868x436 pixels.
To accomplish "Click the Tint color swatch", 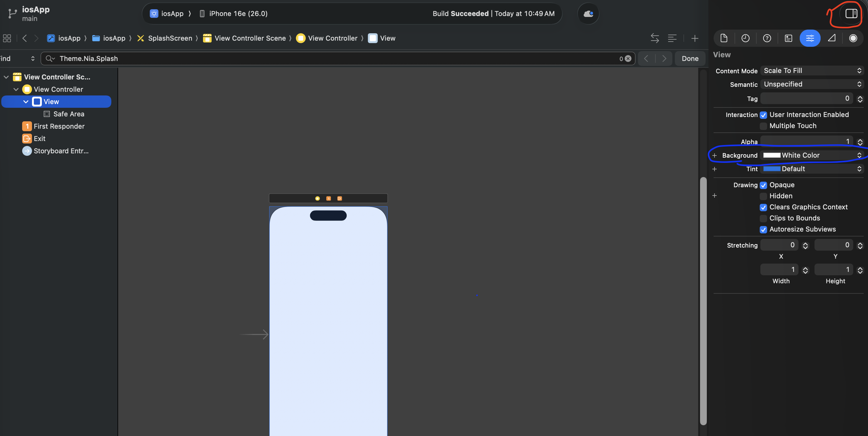I will [x=771, y=169].
